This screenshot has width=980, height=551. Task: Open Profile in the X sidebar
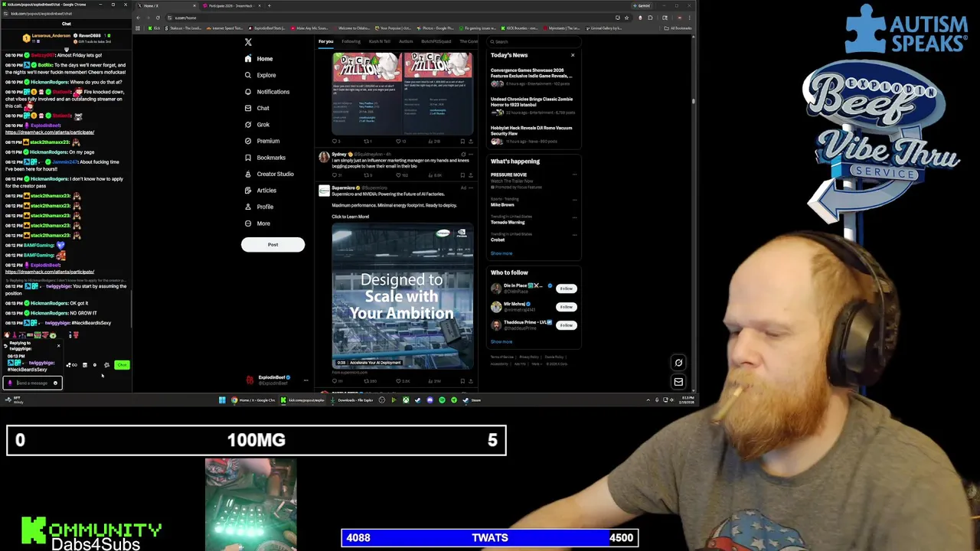point(259,207)
